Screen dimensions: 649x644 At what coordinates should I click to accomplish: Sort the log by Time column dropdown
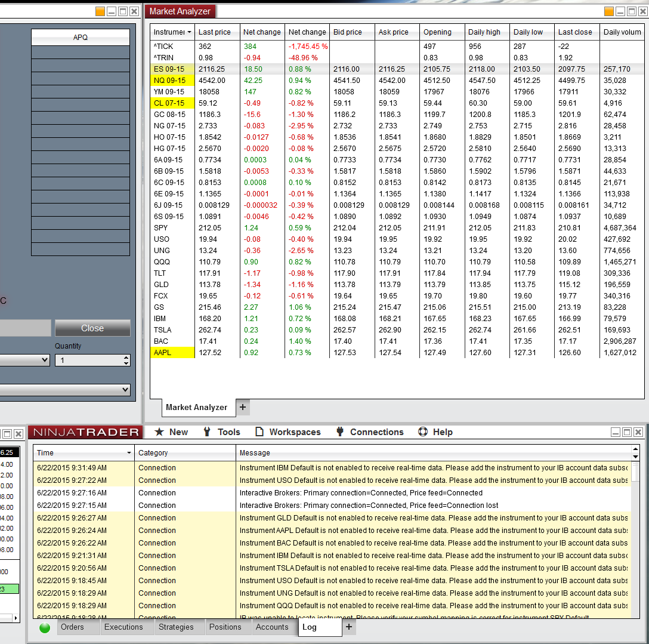(129, 452)
